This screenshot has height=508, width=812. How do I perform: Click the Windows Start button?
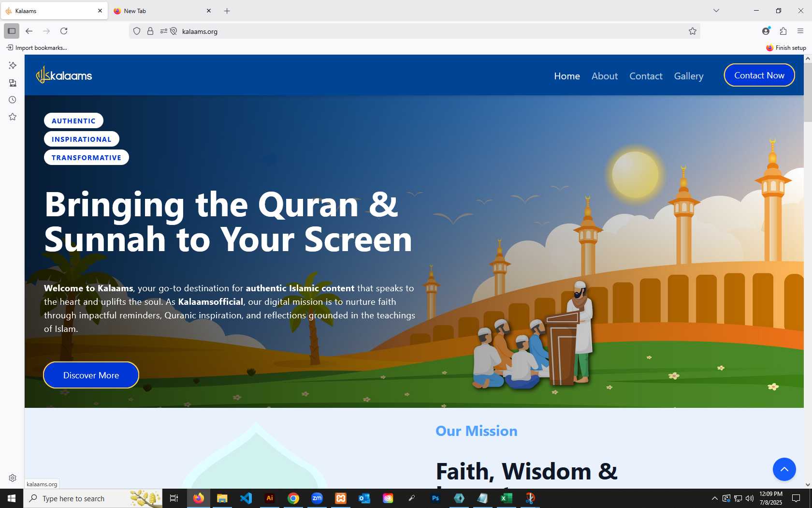tap(12, 498)
